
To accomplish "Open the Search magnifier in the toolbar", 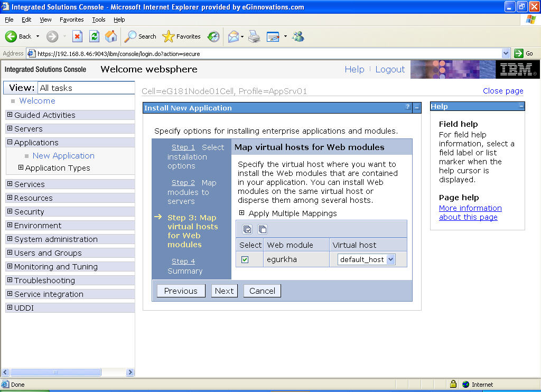I will pos(130,36).
